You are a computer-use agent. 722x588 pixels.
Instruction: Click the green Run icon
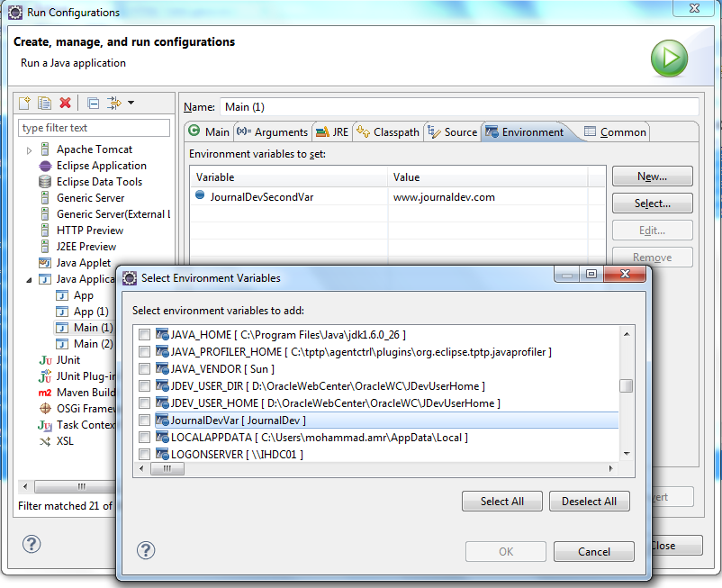[x=669, y=58]
